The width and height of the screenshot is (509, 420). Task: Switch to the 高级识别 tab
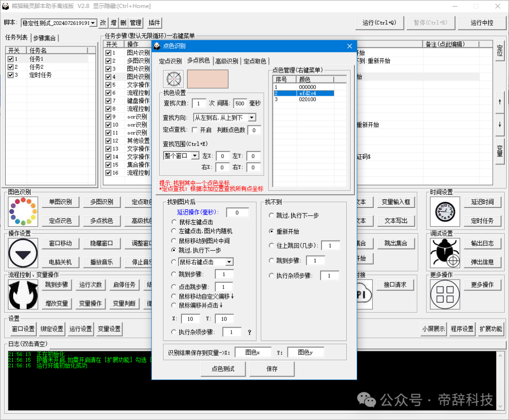coord(226,61)
